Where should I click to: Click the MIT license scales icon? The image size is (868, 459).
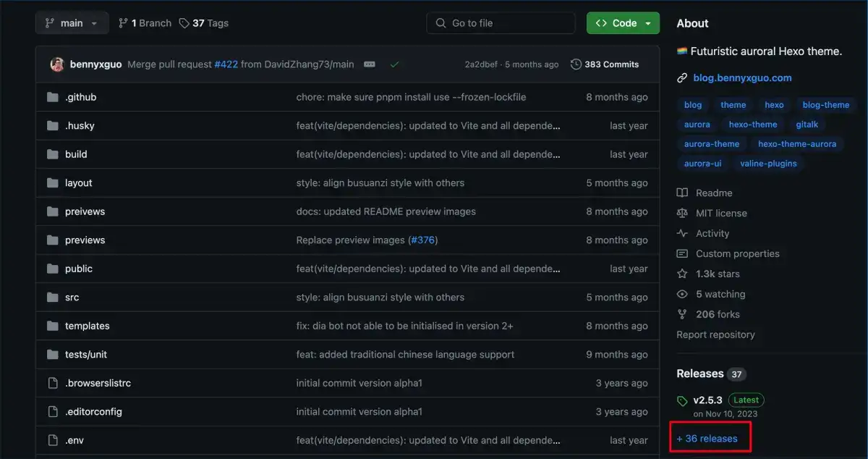pos(681,213)
